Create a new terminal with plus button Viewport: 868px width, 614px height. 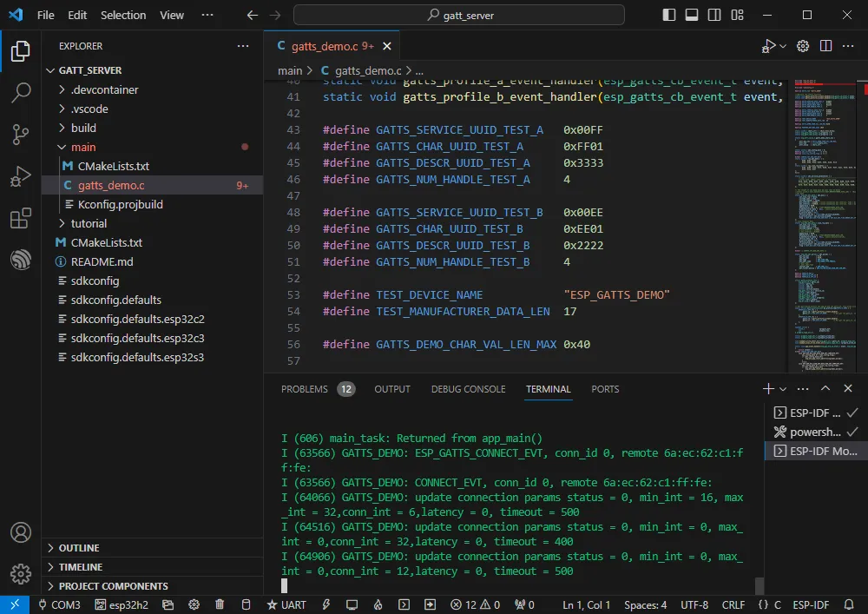coord(768,389)
